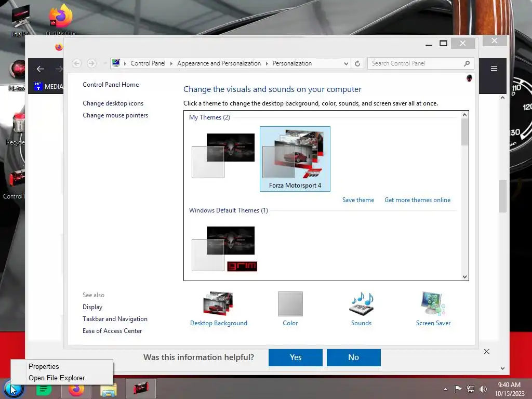Click Control Panel in the breadcrumb
The image size is (532, 399).
(x=148, y=63)
